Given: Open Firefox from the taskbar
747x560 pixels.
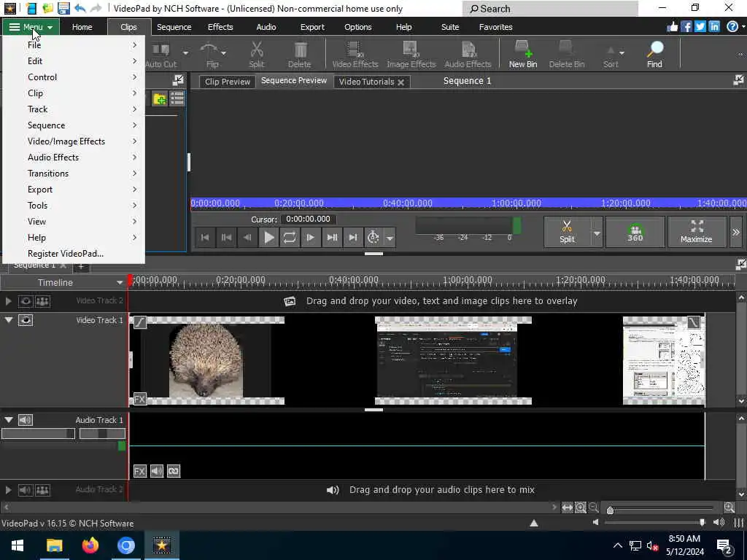Looking at the screenshot, I should tap(90, 545).
